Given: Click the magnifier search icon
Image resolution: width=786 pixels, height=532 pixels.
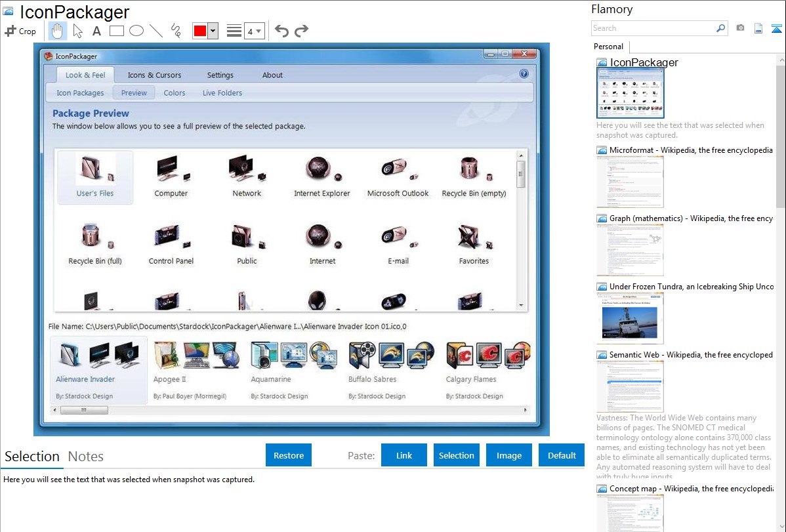Looking at the screenshot, I should [x=720, y=28].
